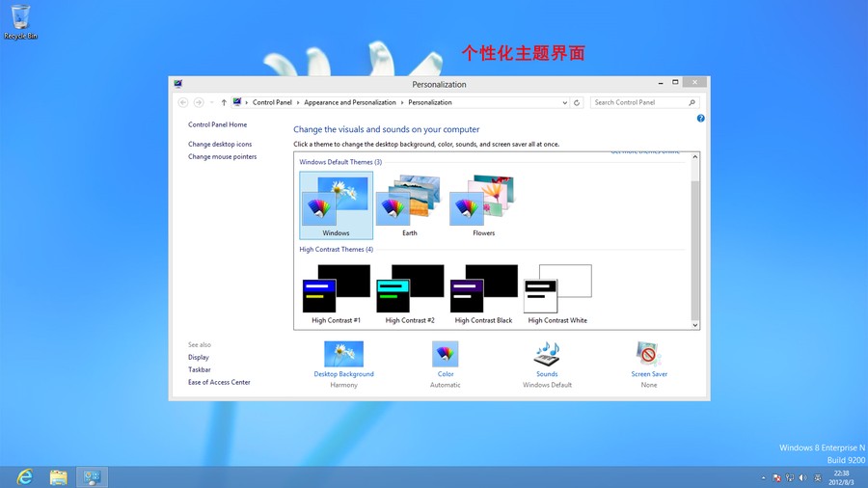Click the Up arrow navigation button
The height and width of the screenshot is (488, 868).
click(224, 102)
